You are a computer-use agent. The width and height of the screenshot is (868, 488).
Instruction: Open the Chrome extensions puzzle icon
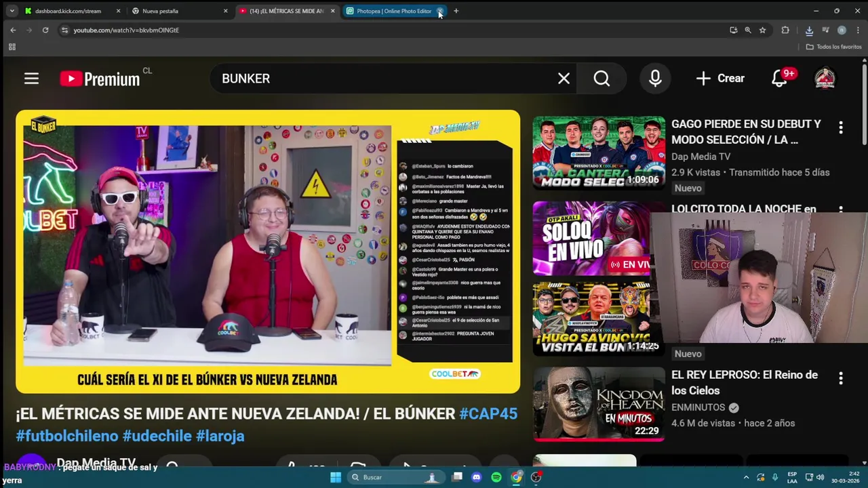tap(785, 30)
